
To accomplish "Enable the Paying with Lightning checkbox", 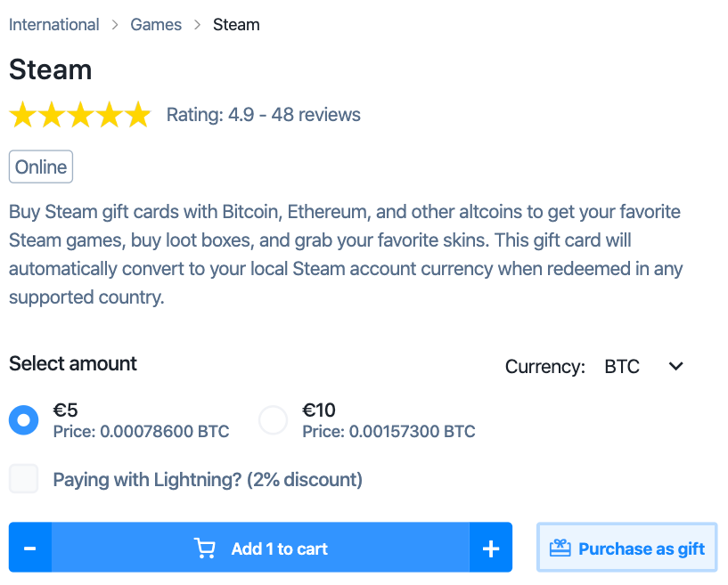I will [x=24, y=479].
